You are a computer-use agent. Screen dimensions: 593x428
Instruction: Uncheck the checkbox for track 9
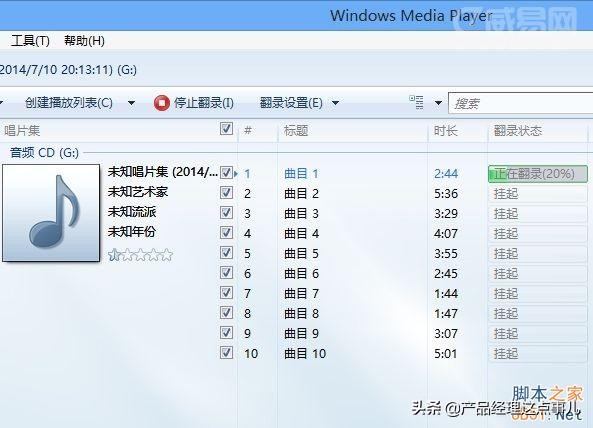(226, 333)
